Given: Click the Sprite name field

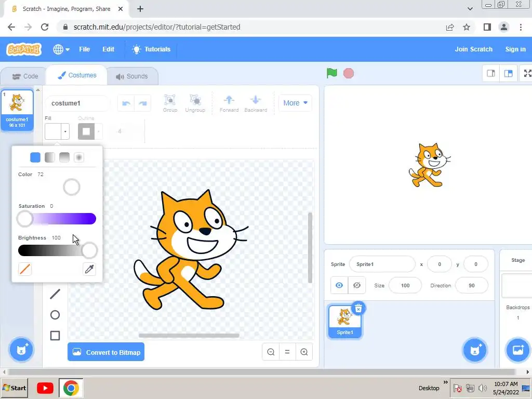Looking at the screenshot, I should tap(382, 264).
